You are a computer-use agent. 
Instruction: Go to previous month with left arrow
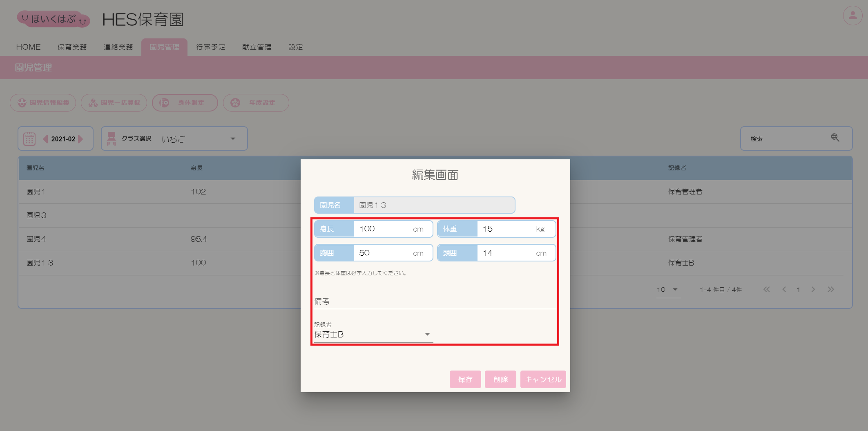point(45,139)
